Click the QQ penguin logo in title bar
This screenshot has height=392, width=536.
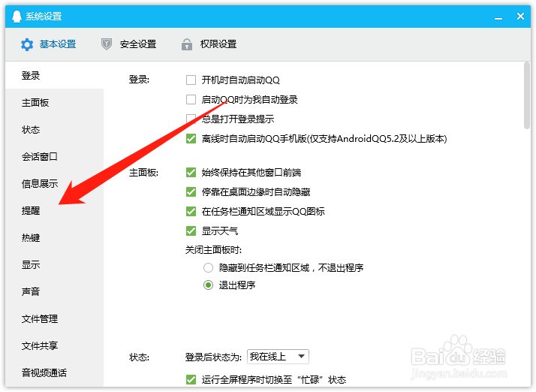(x=17, y=16)
